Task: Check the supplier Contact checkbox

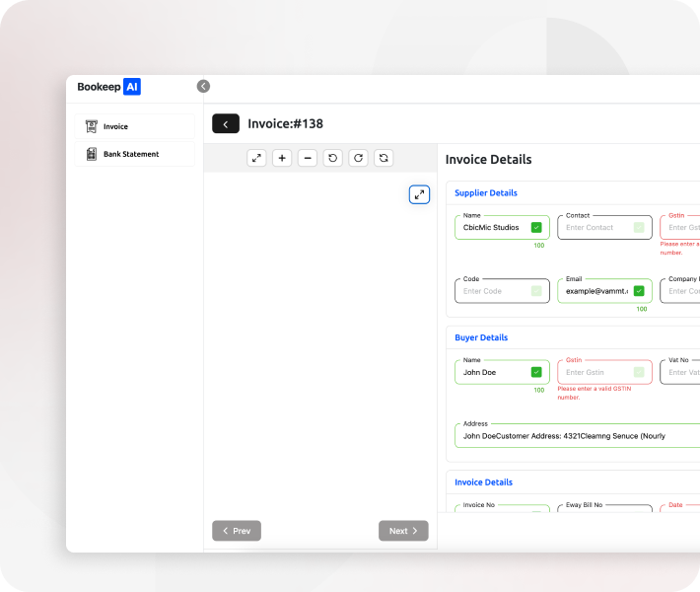Action: point(639,228)
